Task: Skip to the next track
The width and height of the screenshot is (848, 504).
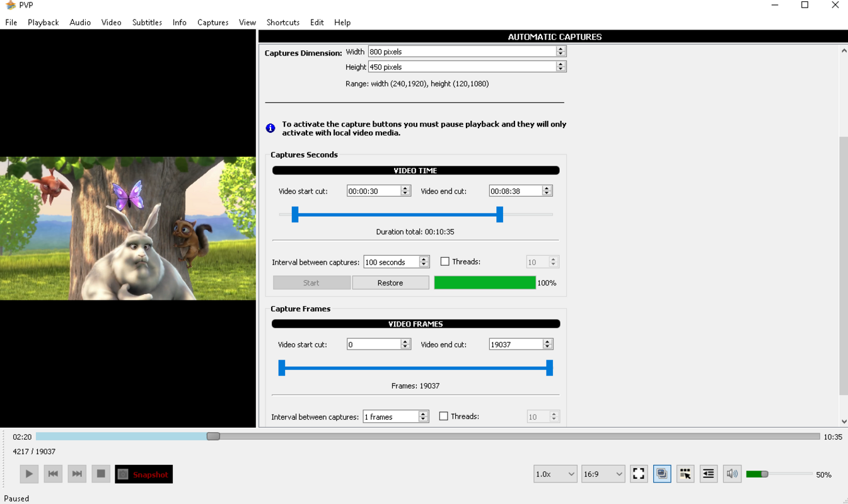Action: point(77,474)
